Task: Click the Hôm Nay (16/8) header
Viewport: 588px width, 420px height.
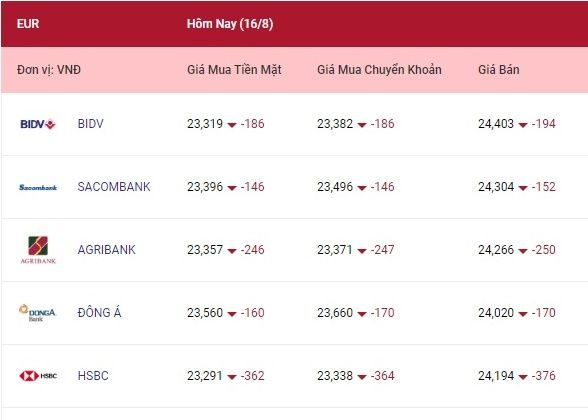Action: click(x=230, y=24)
